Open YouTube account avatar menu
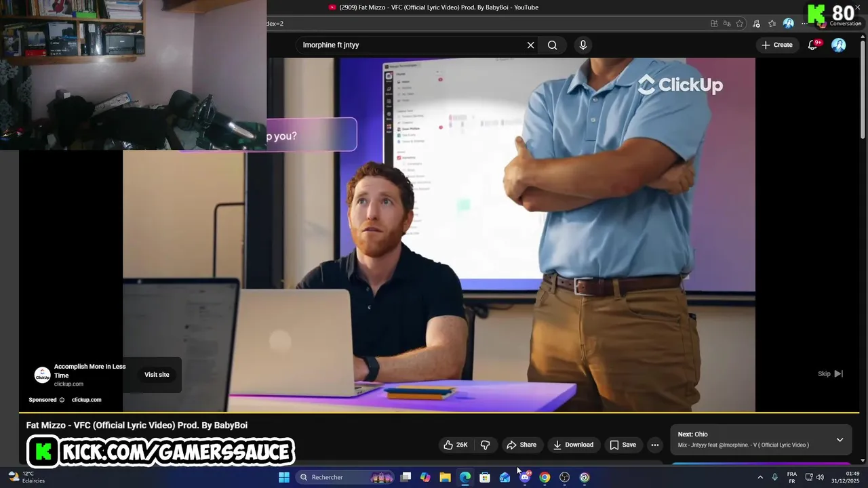The height and width of the screenshot is (488, 868). coord(839,45)
